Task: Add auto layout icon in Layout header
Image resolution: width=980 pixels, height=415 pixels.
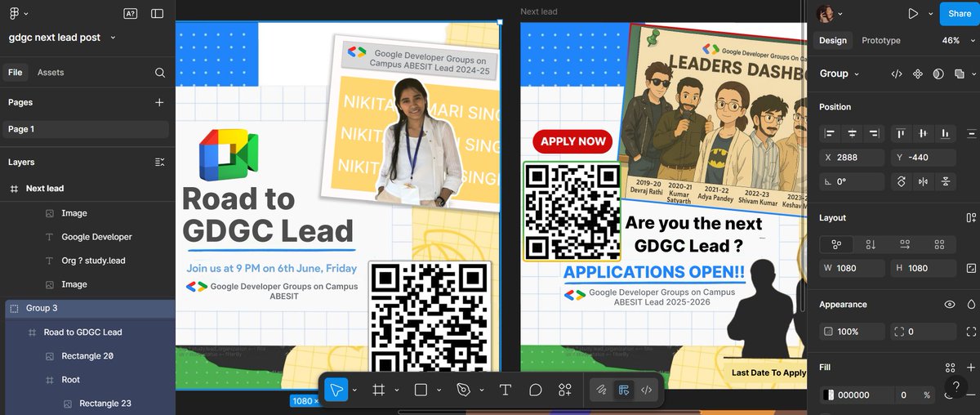Action: tap(971, 218)
